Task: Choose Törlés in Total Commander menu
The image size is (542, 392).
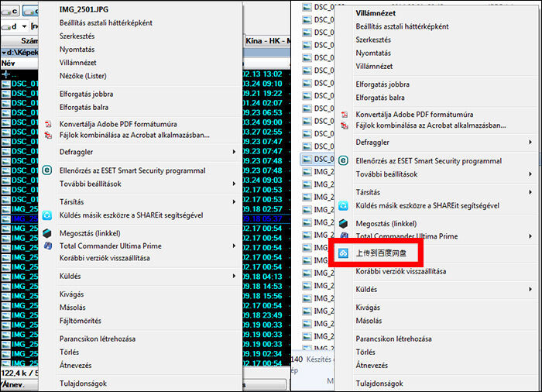Action: coord(69,352)
